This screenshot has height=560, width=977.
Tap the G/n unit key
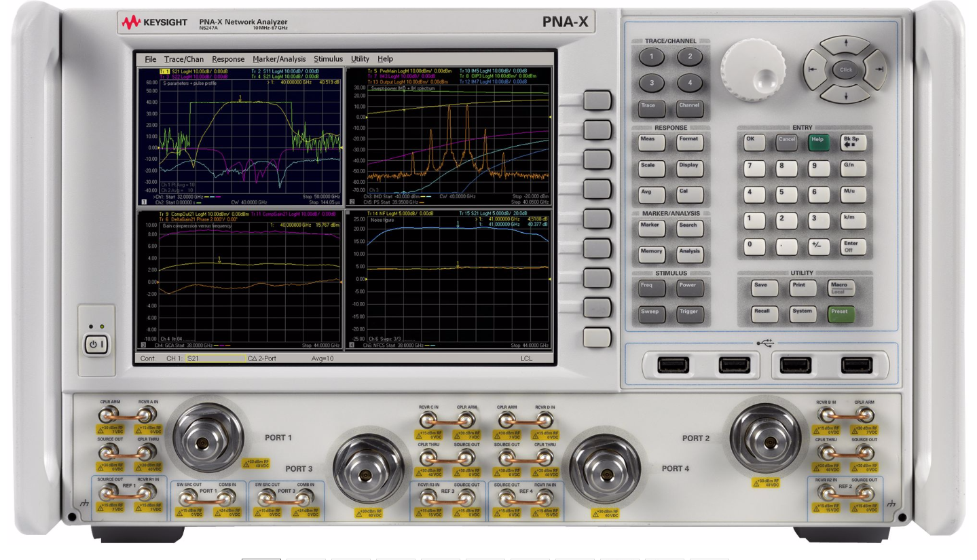[853, 168]
